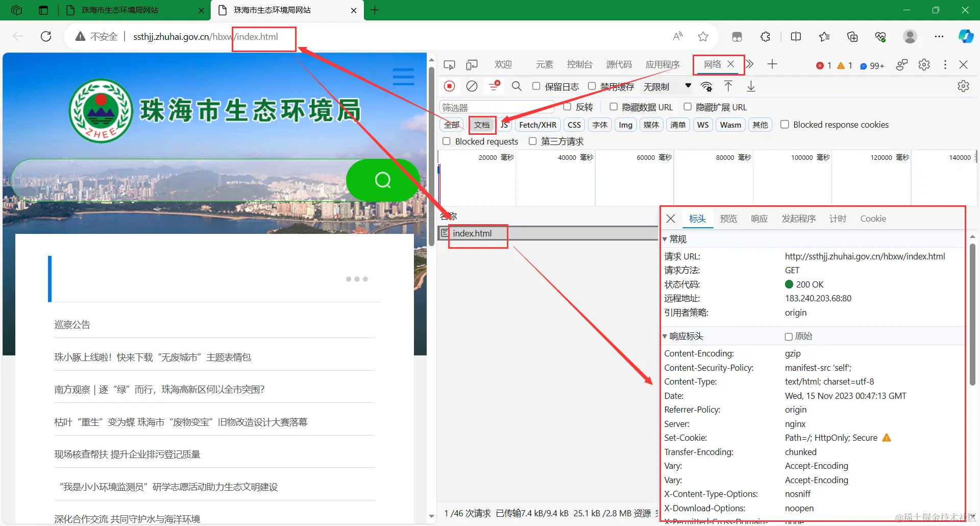Click the blue issues 99+ counter
The image size is (980, 526).
coord(872,66)
